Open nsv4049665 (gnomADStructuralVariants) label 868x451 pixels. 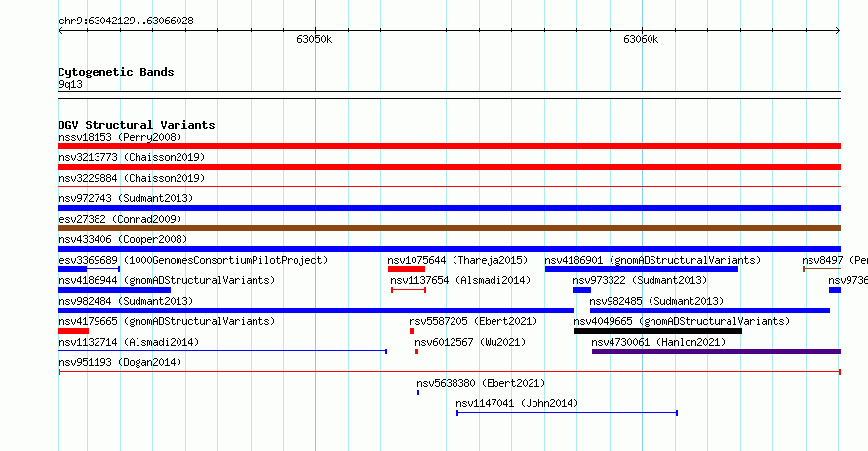pyautogui.click(x=682, y=321)
